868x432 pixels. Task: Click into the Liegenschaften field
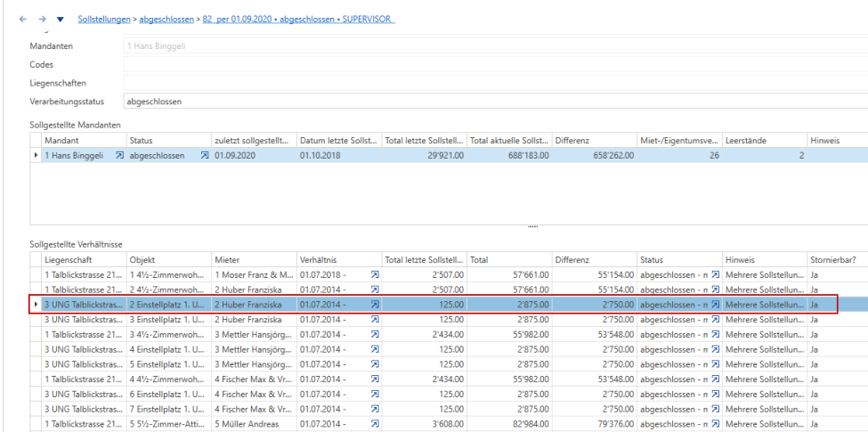[x=496, y=83]
